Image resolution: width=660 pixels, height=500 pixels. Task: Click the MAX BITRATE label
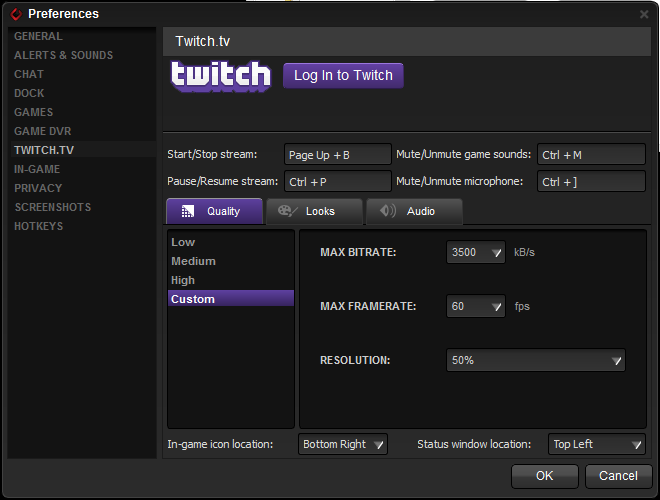coord(358,253)
